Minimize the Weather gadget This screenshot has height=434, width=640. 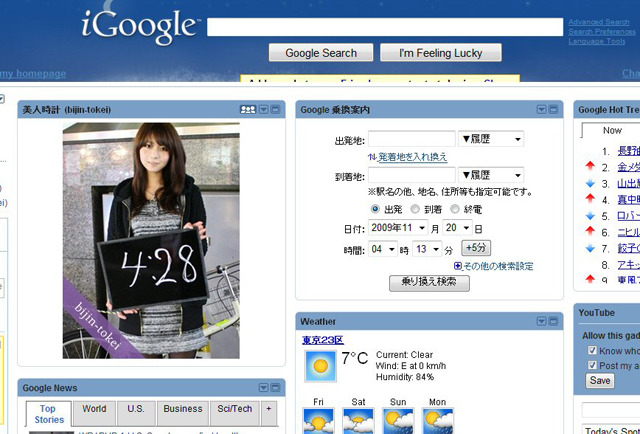click(x=553, y=321)
